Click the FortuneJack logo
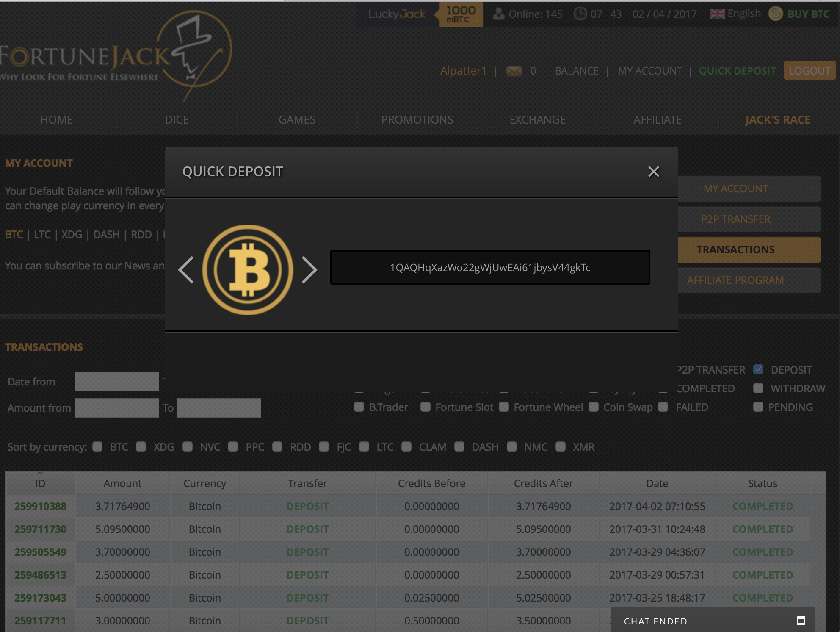 [x=116, y=55]
